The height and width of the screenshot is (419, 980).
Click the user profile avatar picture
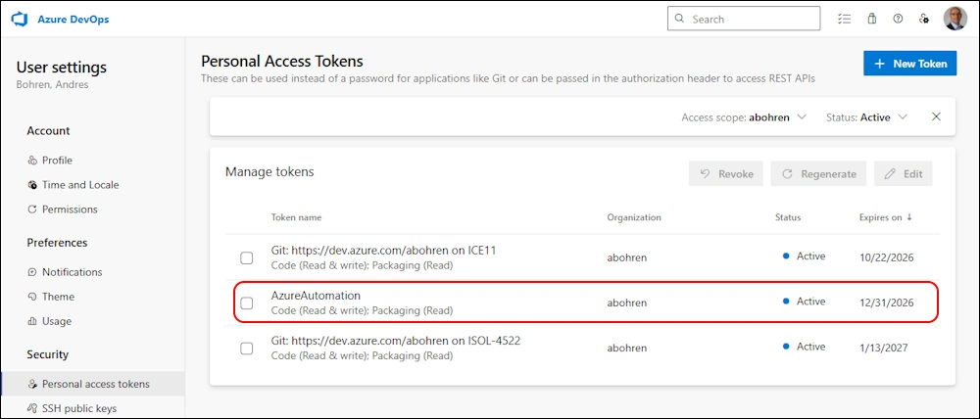(955, 19)
